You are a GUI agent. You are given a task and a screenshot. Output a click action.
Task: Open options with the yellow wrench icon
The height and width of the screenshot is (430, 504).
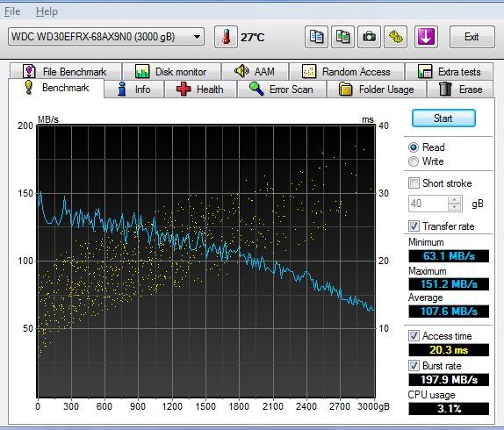pos(396,37)
